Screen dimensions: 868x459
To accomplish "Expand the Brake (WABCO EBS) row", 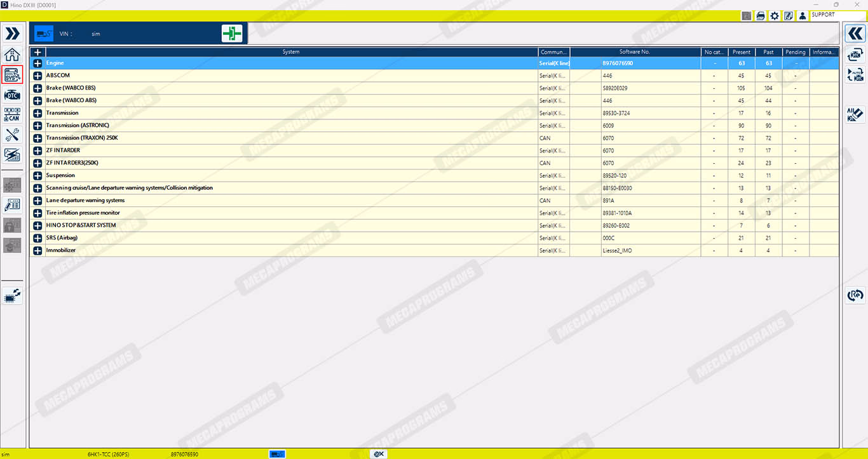I will (37, 88).
